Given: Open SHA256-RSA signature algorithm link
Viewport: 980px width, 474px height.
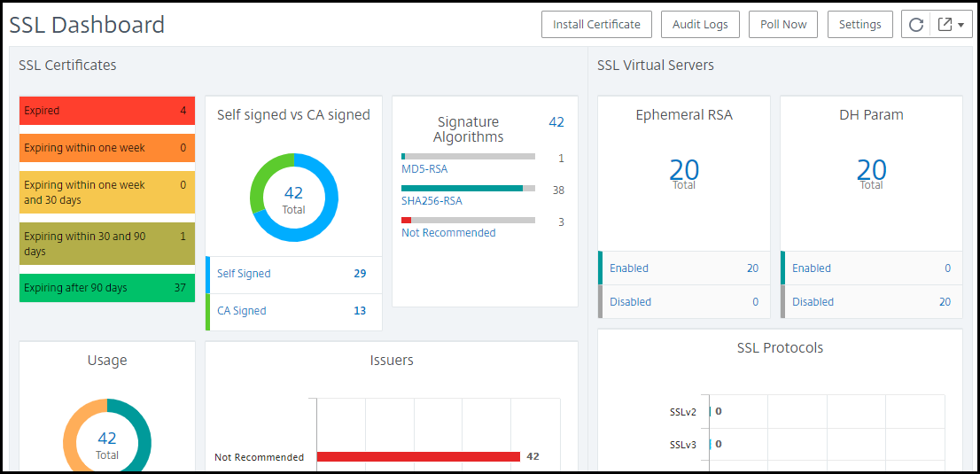Looking at the screenshot, I should click(432, 201).
